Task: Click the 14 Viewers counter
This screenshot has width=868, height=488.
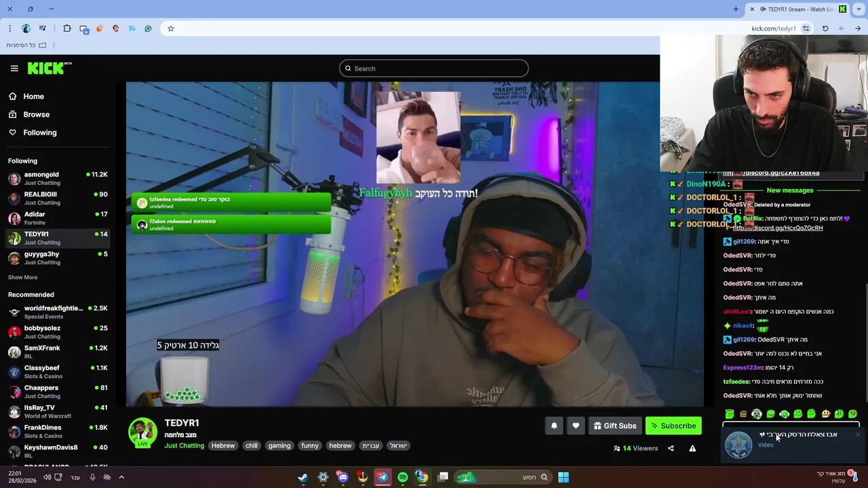Action: [635, 448]
